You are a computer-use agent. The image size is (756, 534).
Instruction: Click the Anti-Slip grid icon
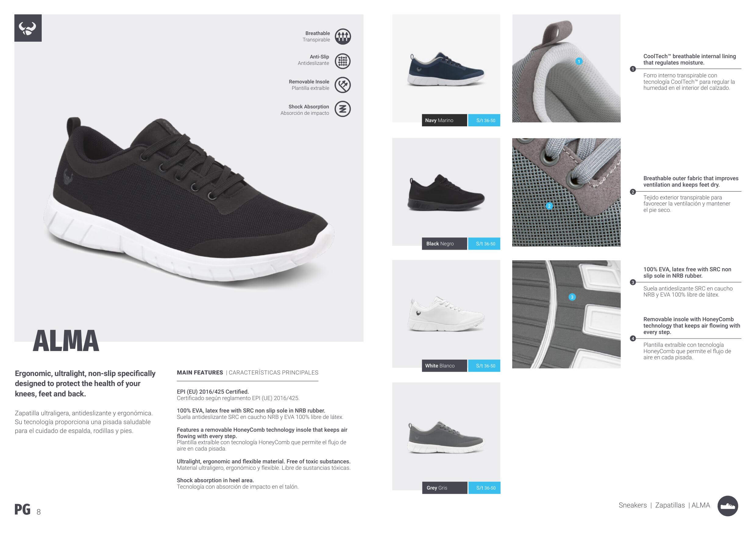(x=343, y=61)
